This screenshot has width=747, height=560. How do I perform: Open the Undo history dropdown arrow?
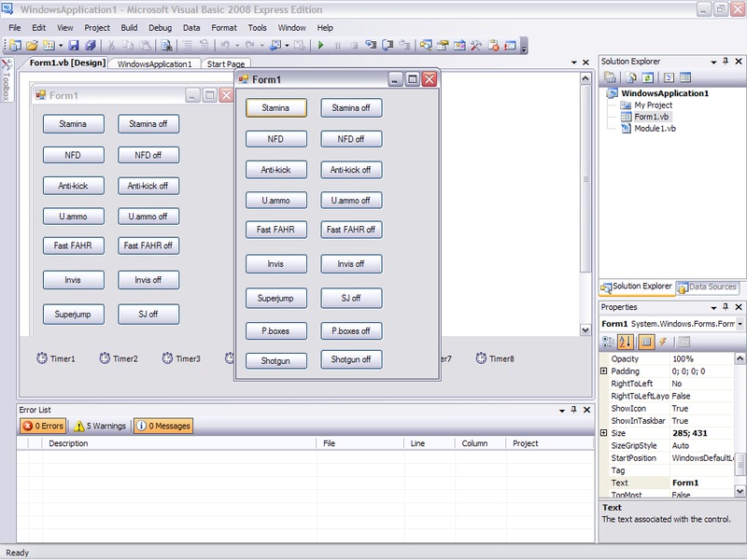click(x=237, y=46)
